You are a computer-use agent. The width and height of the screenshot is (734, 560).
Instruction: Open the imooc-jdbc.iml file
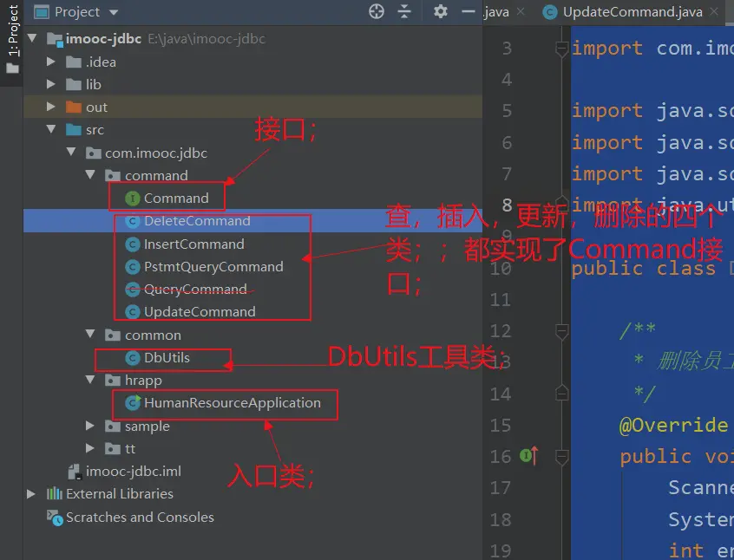click(x=133, y=472)
